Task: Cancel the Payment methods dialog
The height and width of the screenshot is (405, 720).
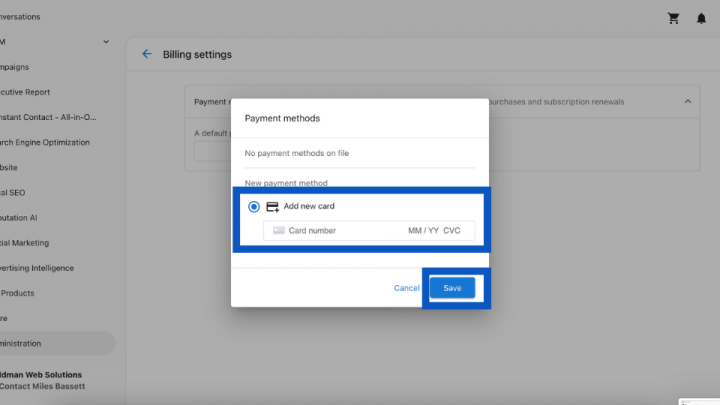Action: (x=406, y=288)
